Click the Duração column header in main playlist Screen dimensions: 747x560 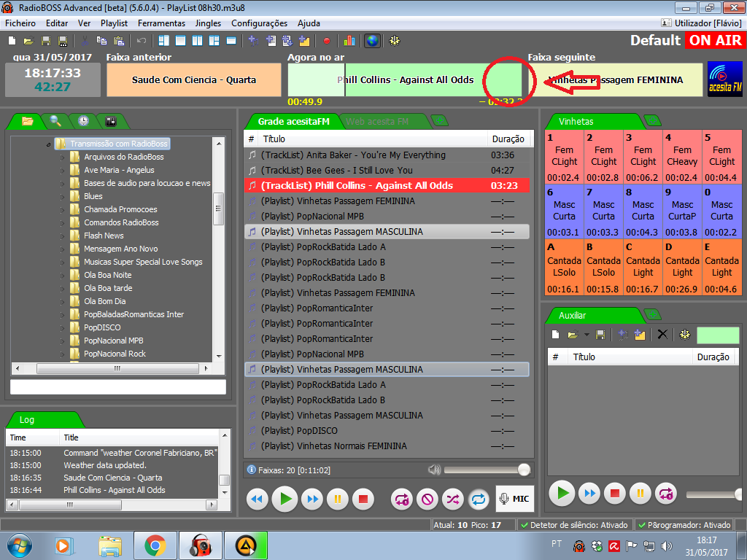pyautogui.click(x=508, y=139)
